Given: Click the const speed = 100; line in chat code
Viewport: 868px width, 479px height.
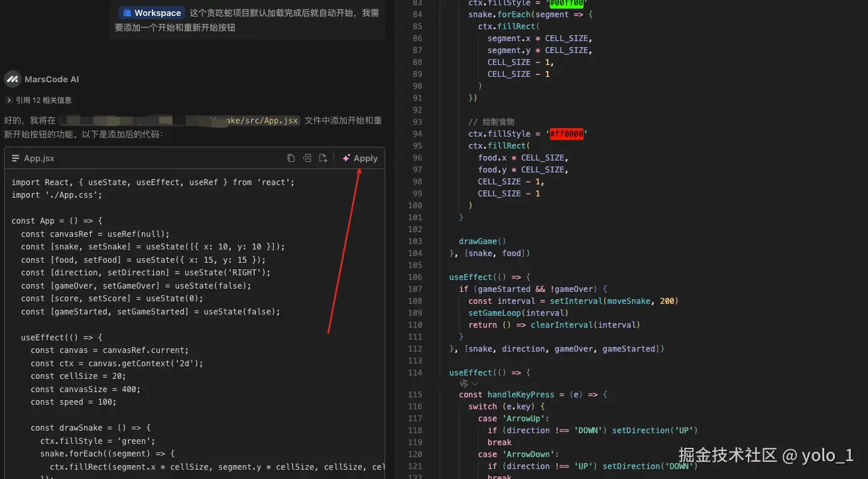Looking at the screenshot, I should (x=74, y=402).
